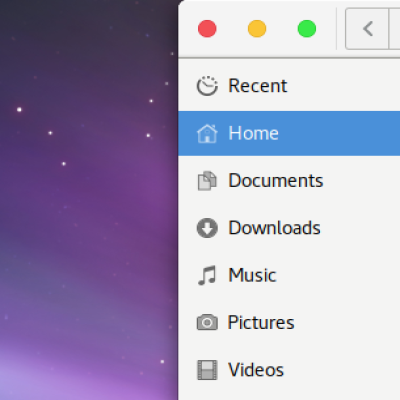
Task: Open the Downloads sidebar entry
Action: point(289,228)
